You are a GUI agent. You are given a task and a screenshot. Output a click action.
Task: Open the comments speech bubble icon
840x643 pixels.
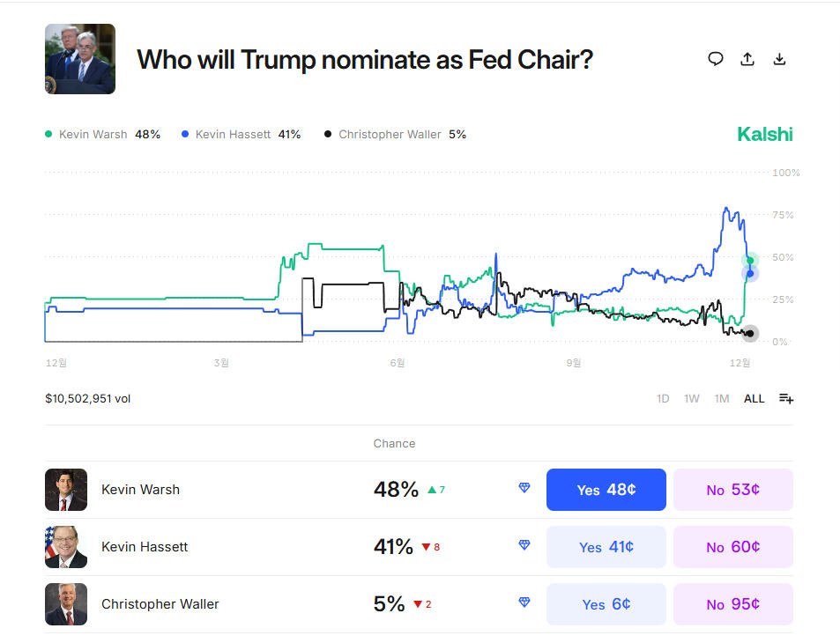[716, 59]
